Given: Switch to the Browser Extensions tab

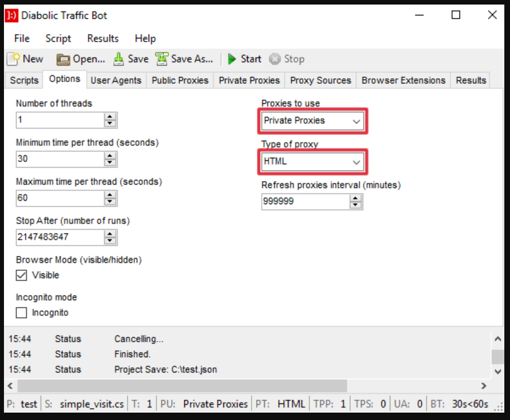Looking at the screenshot, I should 403,80.
